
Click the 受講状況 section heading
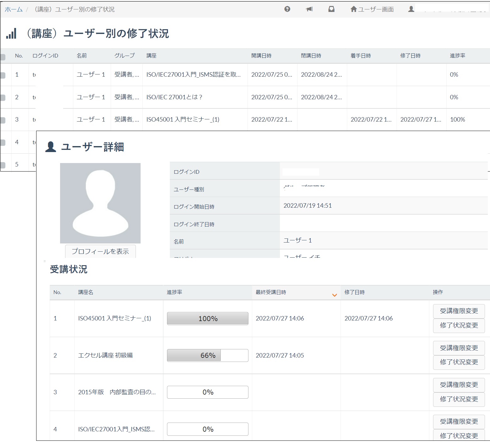tap(69, 270)
